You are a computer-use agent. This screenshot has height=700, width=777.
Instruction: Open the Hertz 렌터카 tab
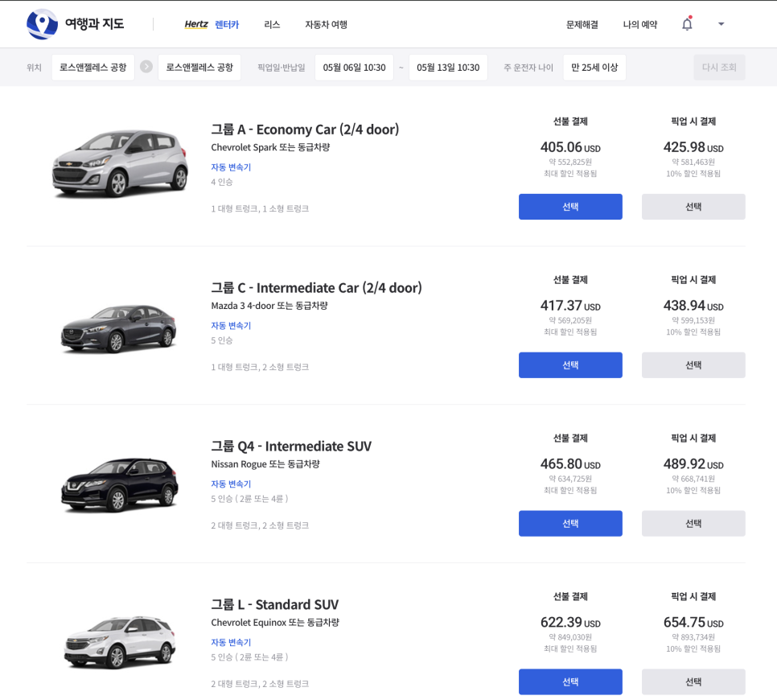pos(212,24)
